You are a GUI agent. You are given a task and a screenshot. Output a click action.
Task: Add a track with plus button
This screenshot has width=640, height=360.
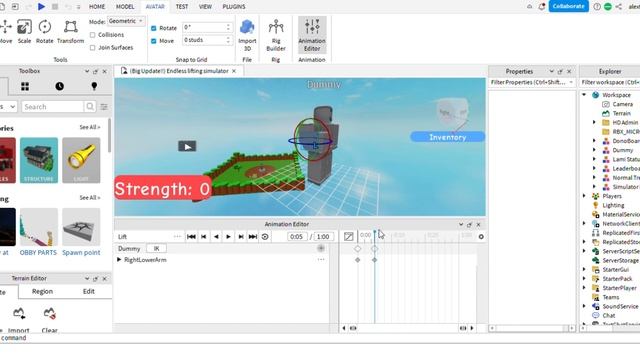tap(321, 248)
